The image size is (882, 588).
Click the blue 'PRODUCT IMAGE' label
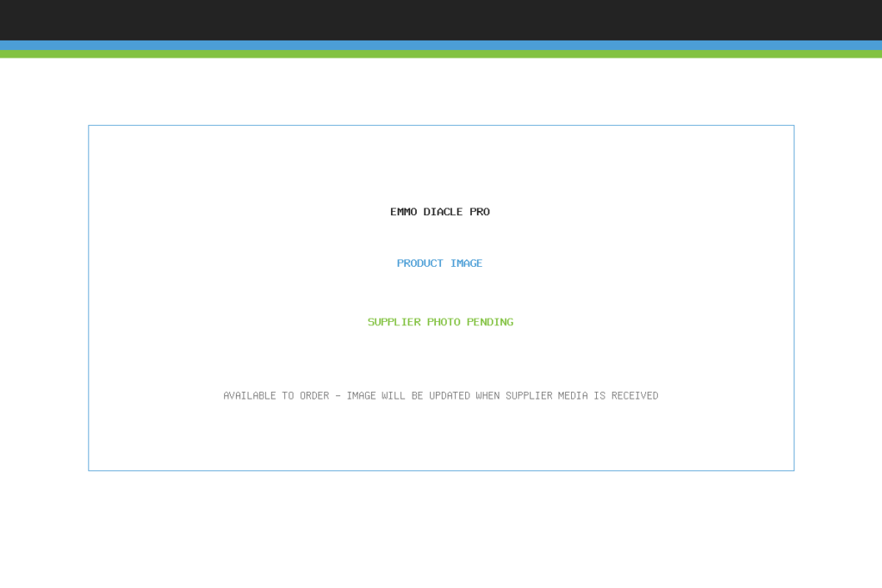click(439, 263)
